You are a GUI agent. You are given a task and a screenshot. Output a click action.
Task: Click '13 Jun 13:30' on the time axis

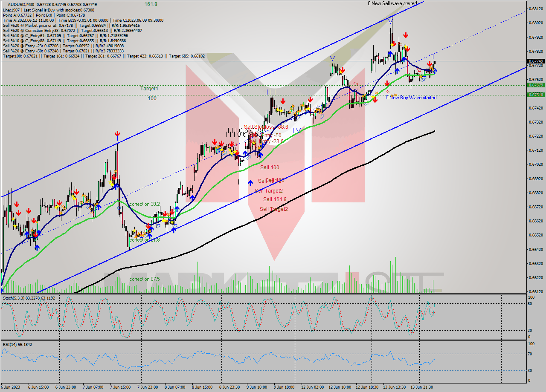pyautogui.click(x=394, y=387)
